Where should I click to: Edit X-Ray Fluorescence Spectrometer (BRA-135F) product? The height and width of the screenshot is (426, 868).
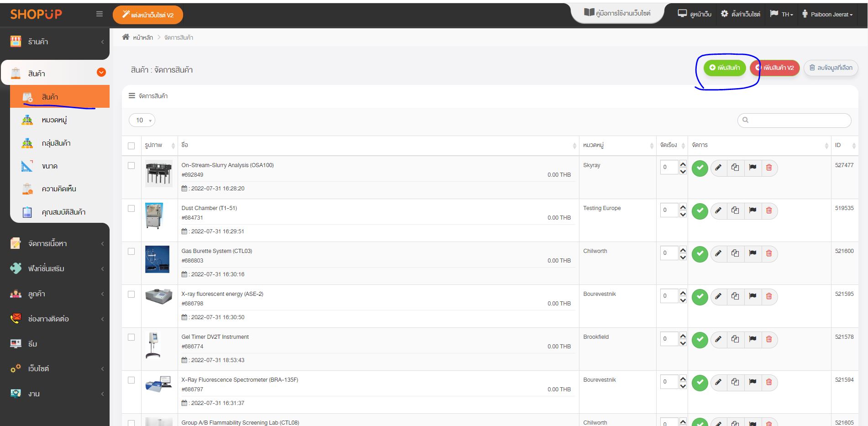(x=718, y=382)
